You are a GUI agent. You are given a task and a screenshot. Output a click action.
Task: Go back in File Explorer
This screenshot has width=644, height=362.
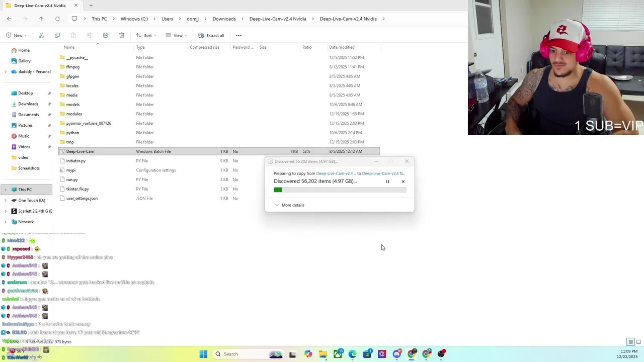[9, 19]
